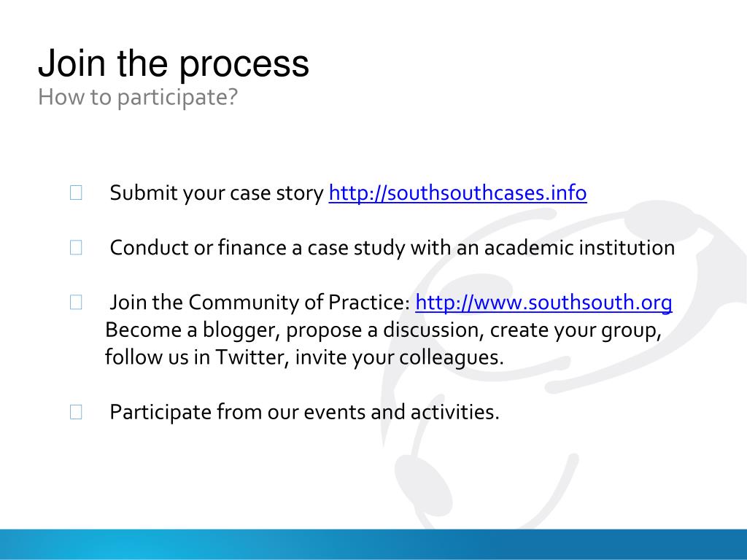This screenshot has height=560, width=747.
Task: Select the How to participate? subtitle
Action: [x=138, y=97]
